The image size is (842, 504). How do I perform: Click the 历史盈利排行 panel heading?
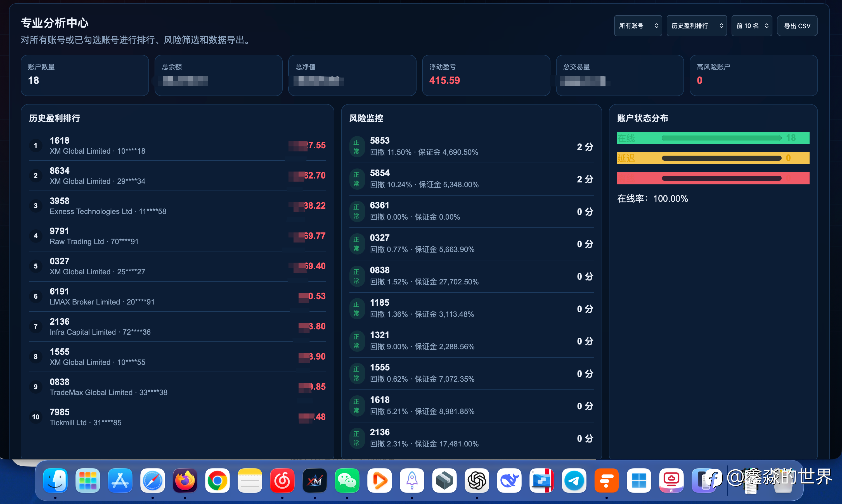55,118
